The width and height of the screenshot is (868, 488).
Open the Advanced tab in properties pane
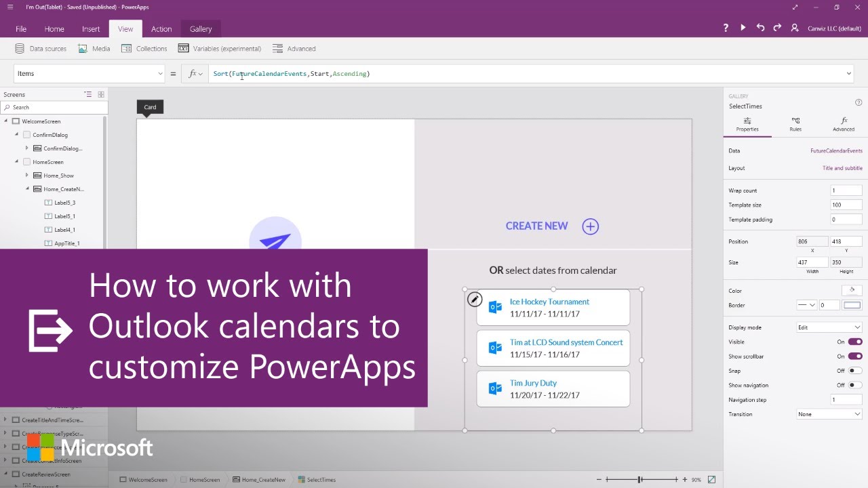click(844, 124)
